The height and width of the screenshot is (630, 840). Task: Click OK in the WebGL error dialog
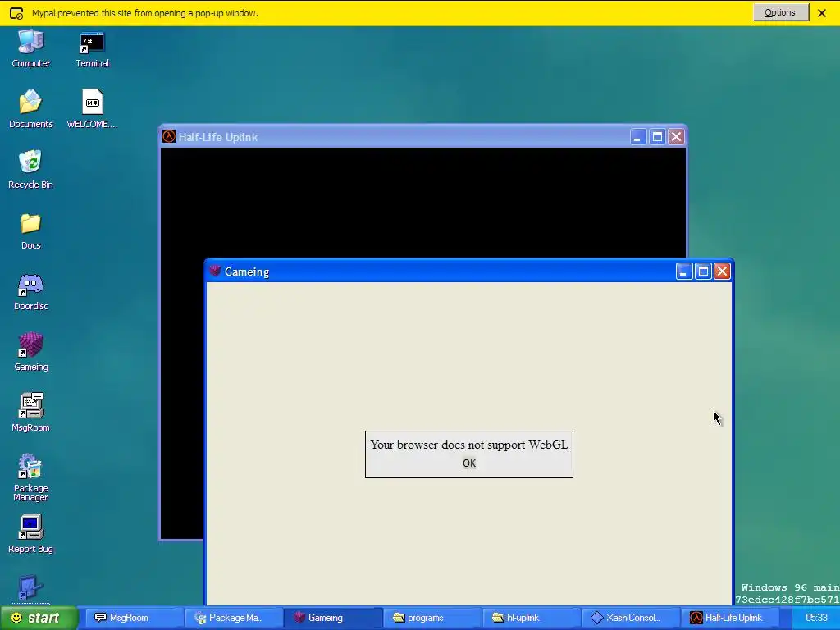(x=468, y=463)
